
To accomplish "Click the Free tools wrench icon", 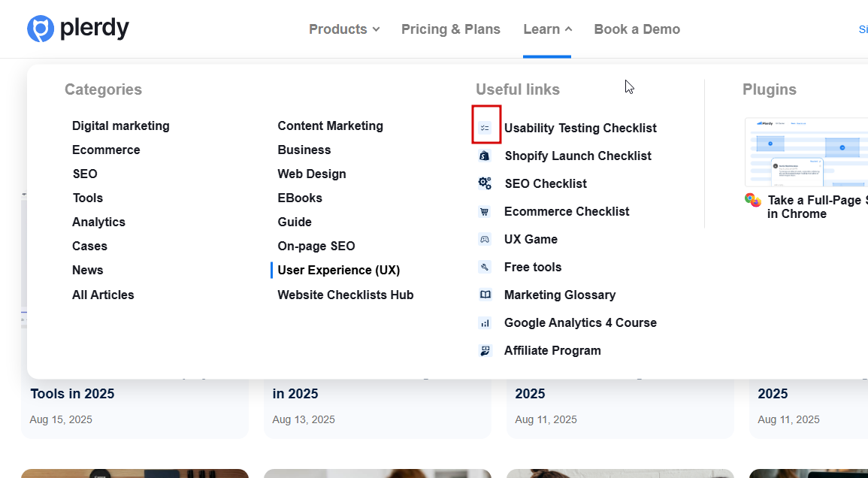I will tap(485, 267).
